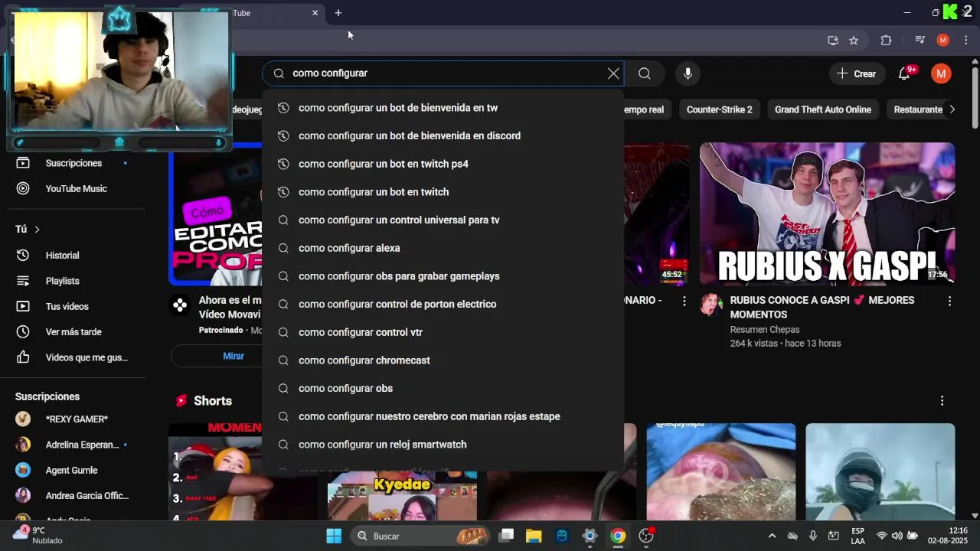Choose suggestion 'como configurar un bot en twitch'
The height and width of the screenshot is (551, 980).
443,192
